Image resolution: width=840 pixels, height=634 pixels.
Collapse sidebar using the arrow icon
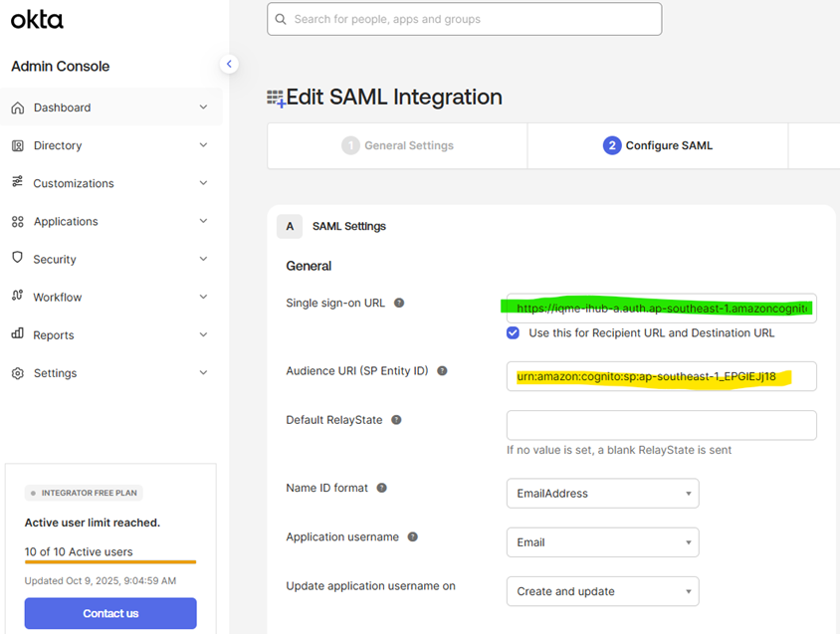coord(229,64)
